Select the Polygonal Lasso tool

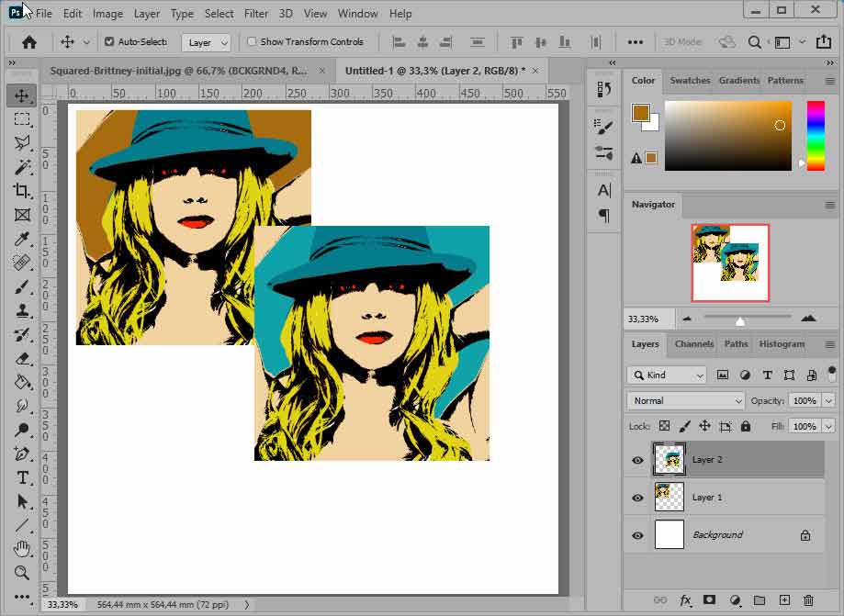[x=21, y=142]
